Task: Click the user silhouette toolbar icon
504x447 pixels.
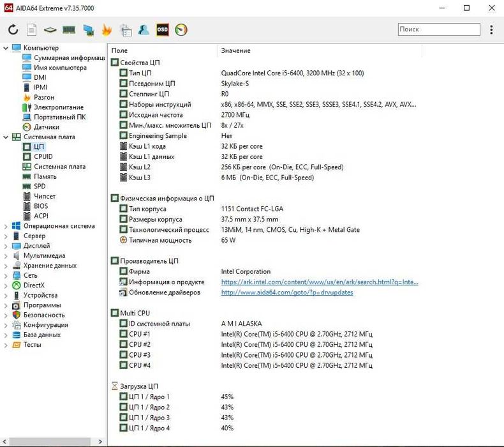Action: tap(144, 29)
